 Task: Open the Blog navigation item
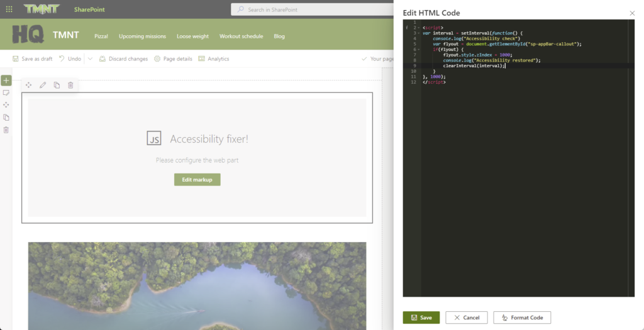[279, 36]
